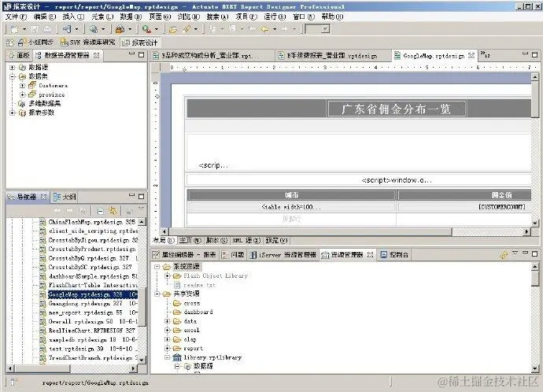Expand the 报表参数 node

pyautogui.click(x=13, y=113)
